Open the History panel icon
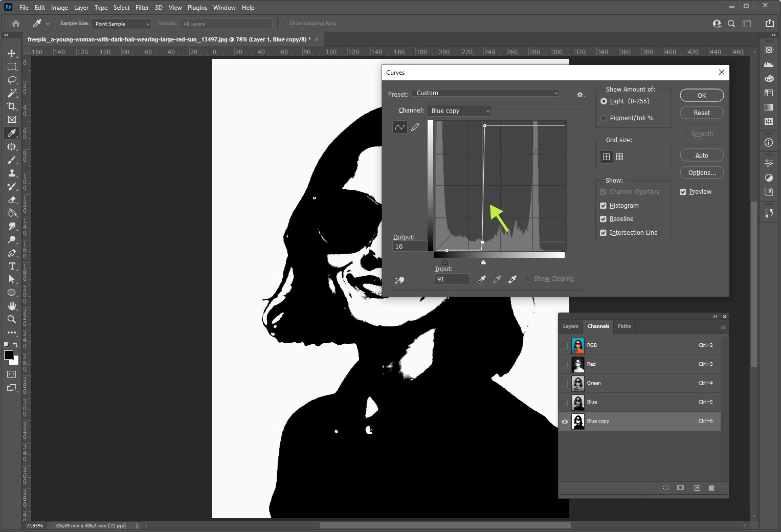This screenshot has height=532, width=781. click(x=769, y=213)
